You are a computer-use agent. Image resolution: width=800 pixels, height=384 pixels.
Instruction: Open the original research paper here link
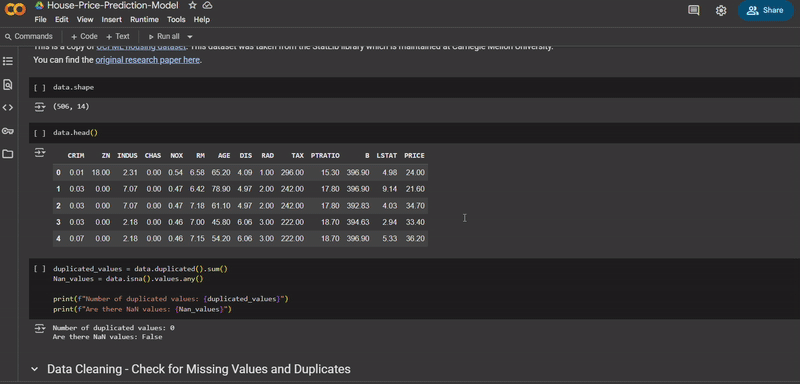click(148, 60)
